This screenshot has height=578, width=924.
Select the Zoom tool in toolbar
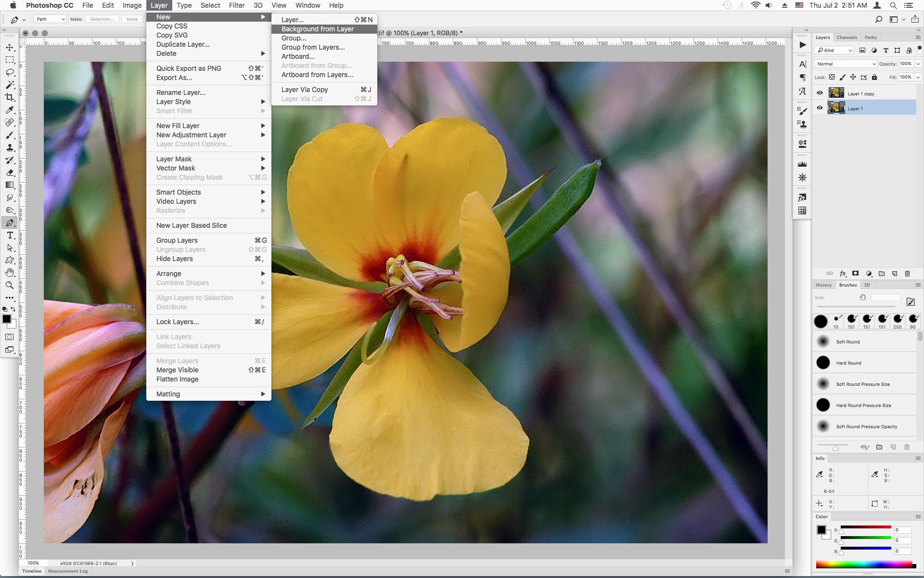pos(10,285)
